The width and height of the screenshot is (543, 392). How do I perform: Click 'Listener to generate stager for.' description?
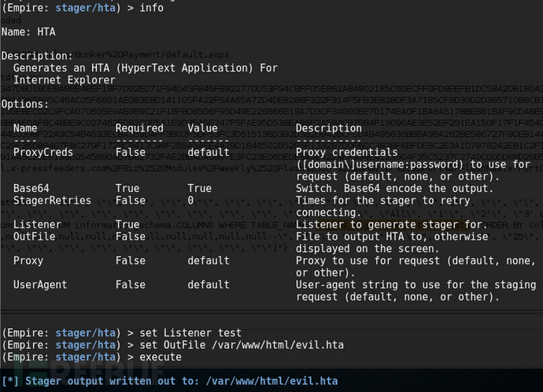pos(391,224)
